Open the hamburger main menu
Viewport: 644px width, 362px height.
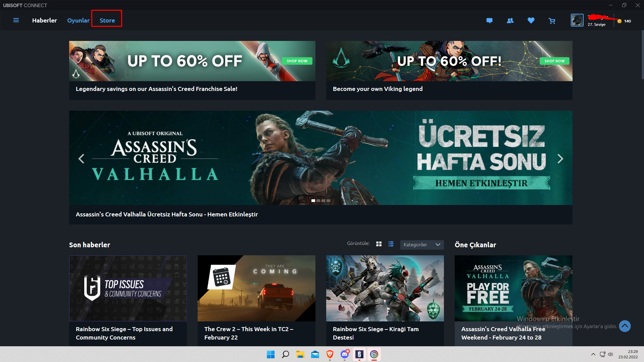coord(16,20)
